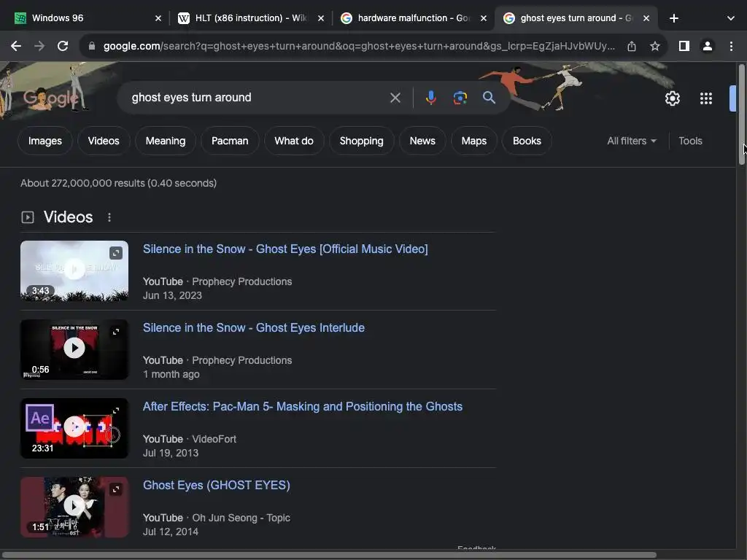Filter results by Shopping
The image size is (747, 560).
coord(362,141)
